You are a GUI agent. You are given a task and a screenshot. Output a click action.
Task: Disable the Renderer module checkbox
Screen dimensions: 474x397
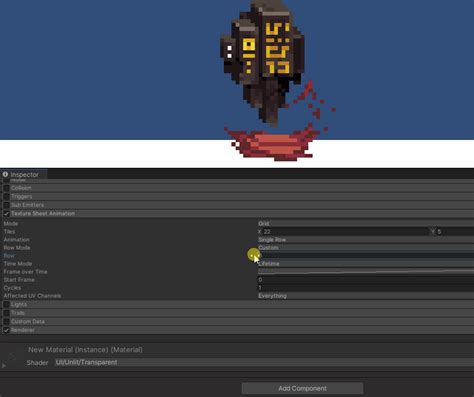coord(6,330)
